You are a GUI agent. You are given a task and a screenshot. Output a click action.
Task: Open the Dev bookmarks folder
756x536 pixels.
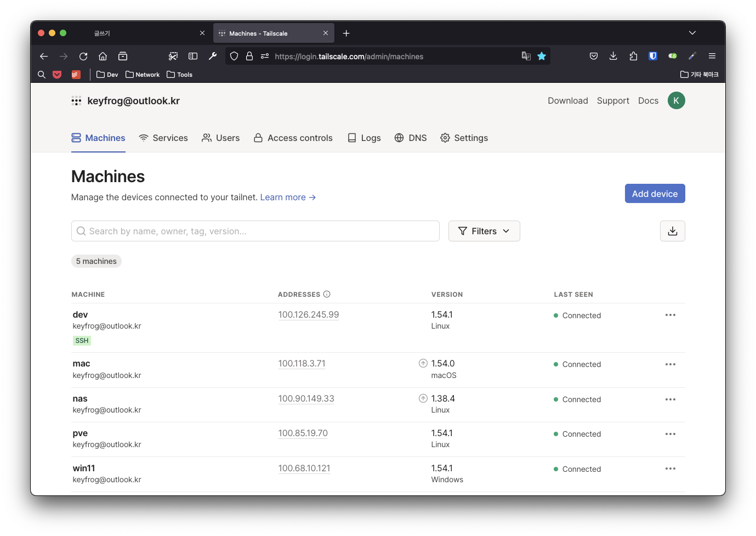pos(107,75)
